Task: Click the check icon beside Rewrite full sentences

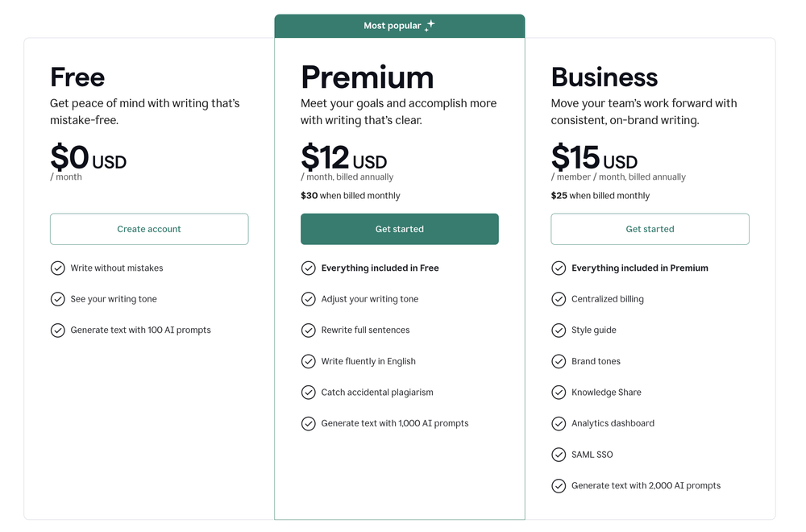Action: [308, 330]
